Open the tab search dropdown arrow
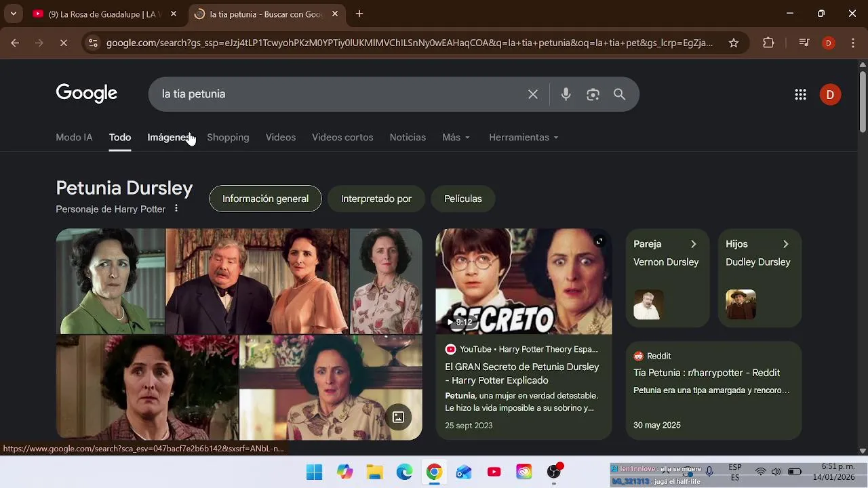The image size is (868, 488). 14,14
